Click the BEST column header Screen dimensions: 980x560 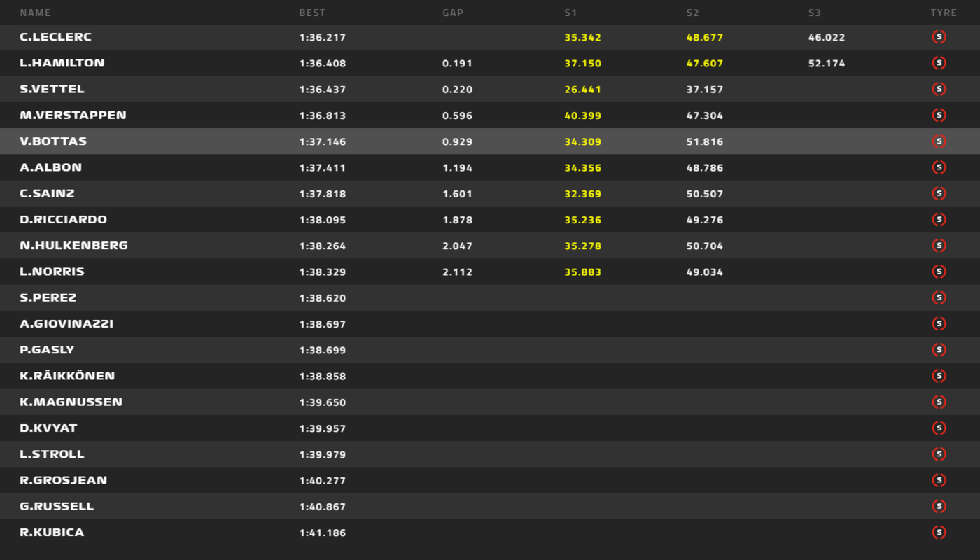[312, 13]
